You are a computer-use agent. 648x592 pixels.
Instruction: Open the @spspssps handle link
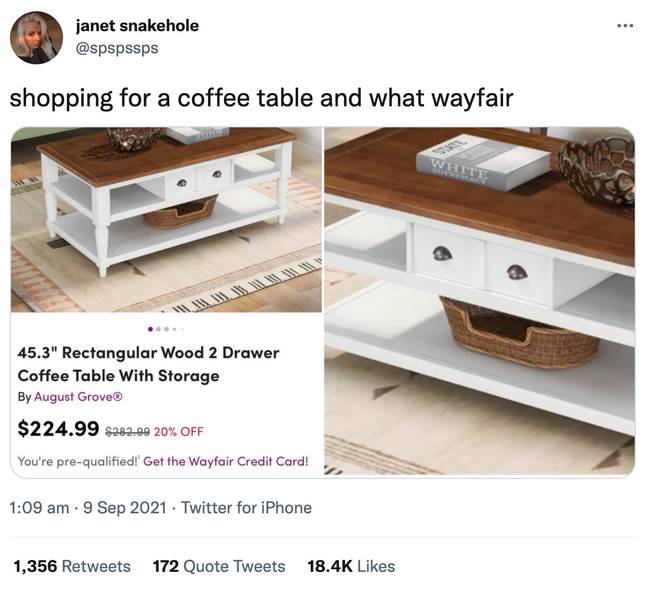[x=117, y=48]
